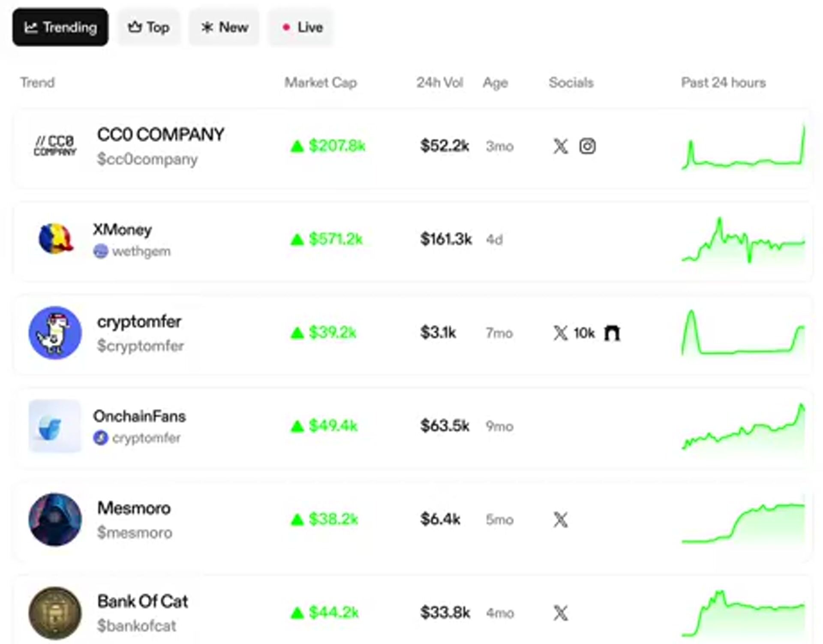Open the X link for Mesmoro

560,520
